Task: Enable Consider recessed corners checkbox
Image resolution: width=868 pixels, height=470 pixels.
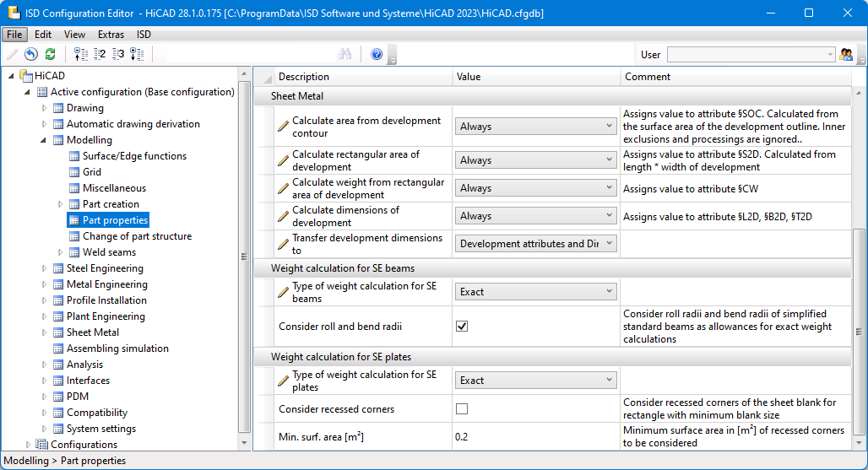Action: (462, 409)
